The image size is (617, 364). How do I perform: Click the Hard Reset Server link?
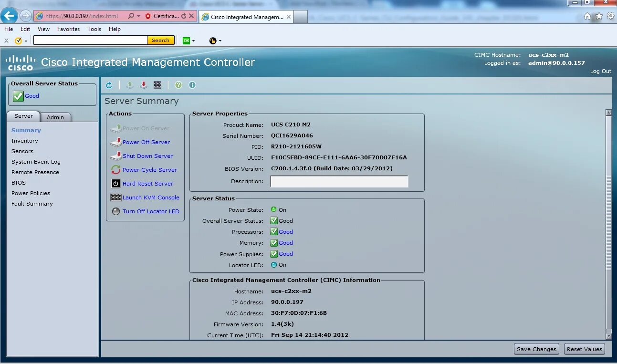pyautogui.click(x=148, y=184)
